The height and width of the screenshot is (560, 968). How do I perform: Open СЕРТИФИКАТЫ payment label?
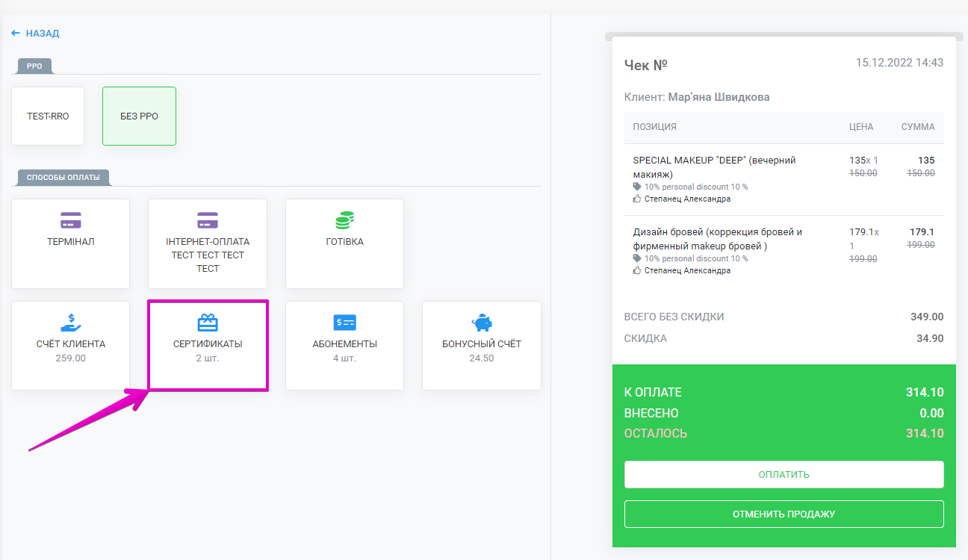tap(208, 344)
